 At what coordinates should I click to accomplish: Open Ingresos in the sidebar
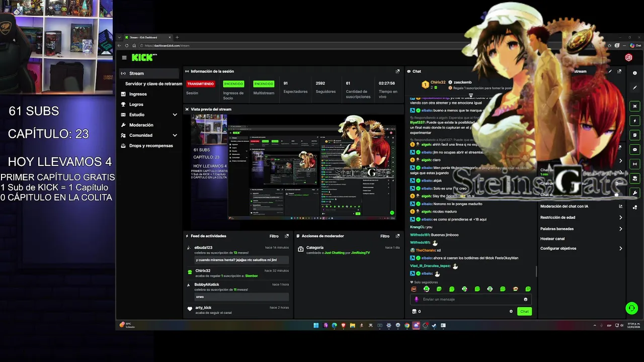[x=138, y=94]
